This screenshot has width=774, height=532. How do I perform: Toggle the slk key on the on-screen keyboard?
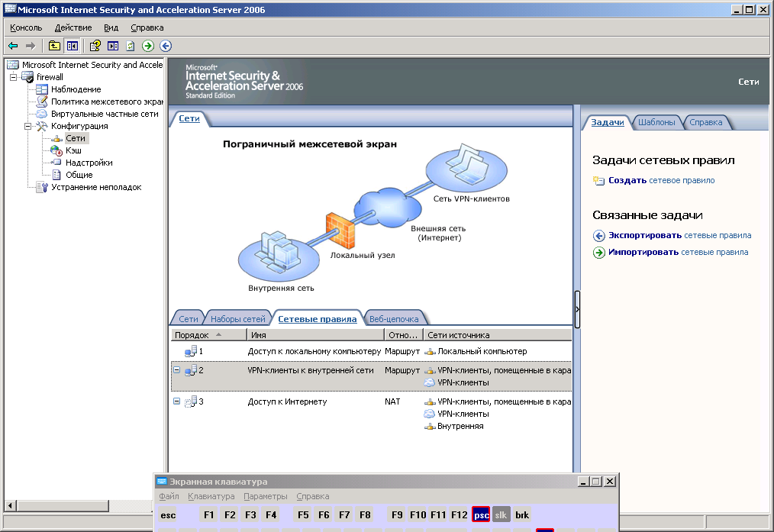[x=501, y=515]
